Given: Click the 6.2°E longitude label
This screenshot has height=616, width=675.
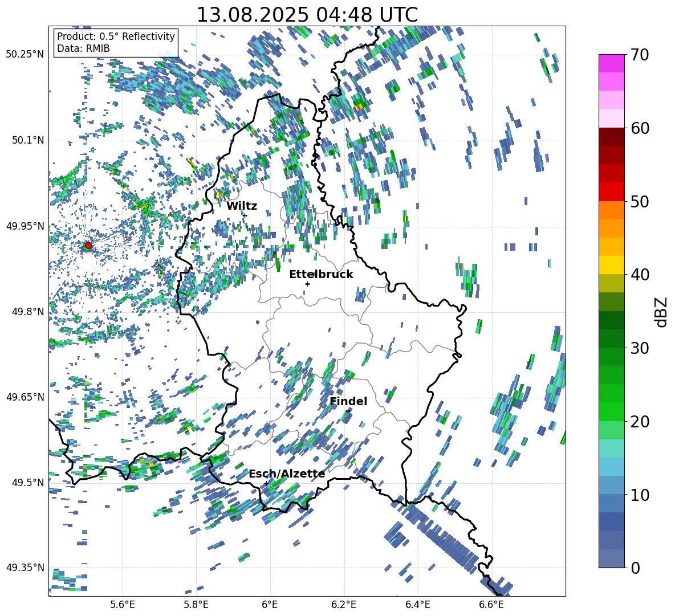Looking at the screenshot, I should tap(344, 605).
